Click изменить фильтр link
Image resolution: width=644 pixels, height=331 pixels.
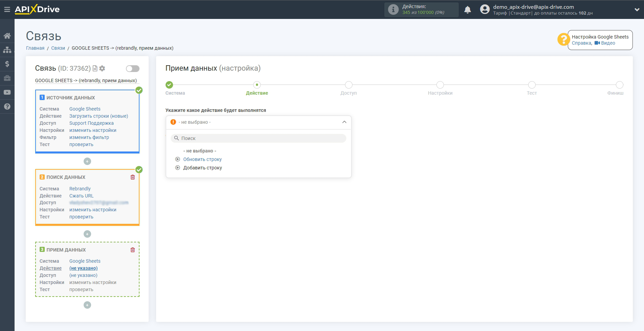[x=89, y=137]
